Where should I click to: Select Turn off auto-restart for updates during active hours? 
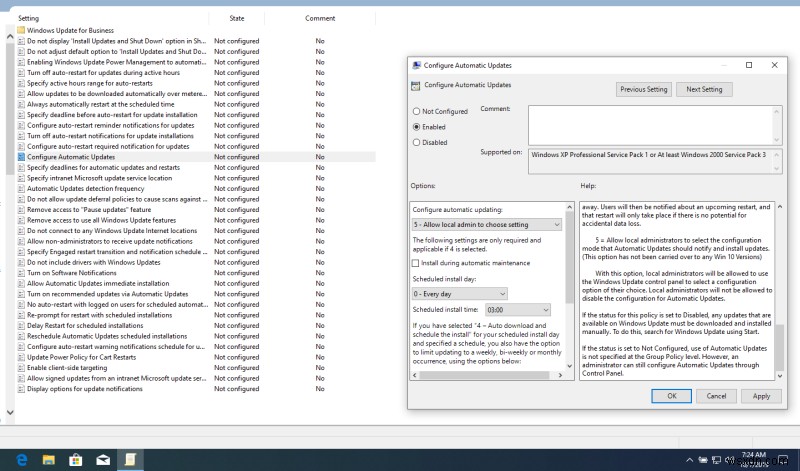click(103, 72)
